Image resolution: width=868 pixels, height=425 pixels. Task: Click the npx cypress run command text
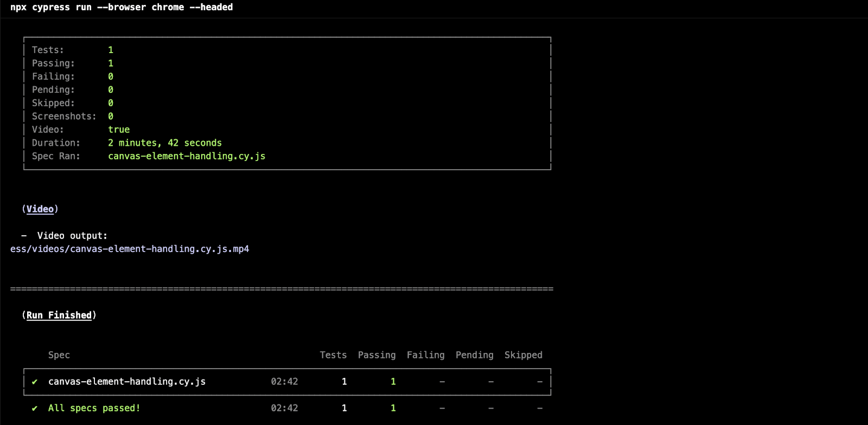(x=122, y=7)
